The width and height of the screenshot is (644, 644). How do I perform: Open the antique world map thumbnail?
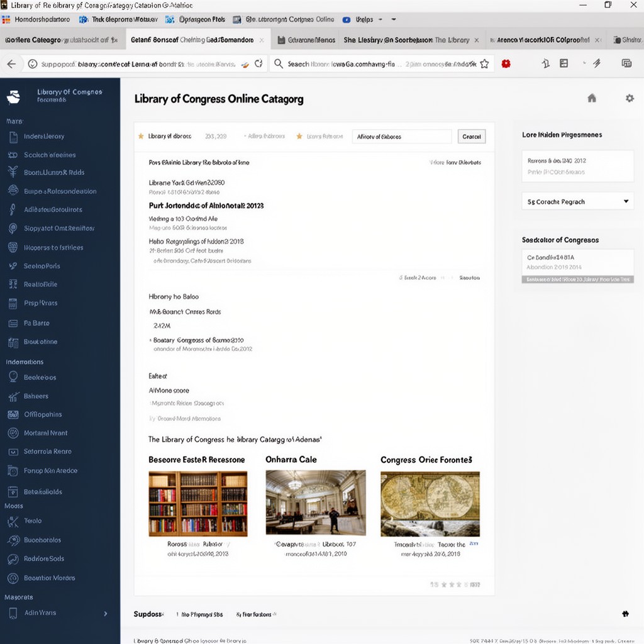430,504
